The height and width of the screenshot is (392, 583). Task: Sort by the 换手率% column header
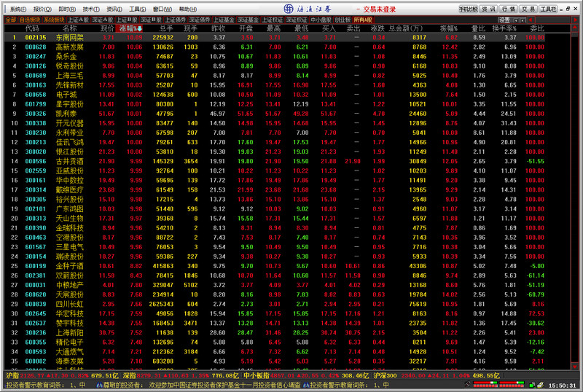point(504,28)
